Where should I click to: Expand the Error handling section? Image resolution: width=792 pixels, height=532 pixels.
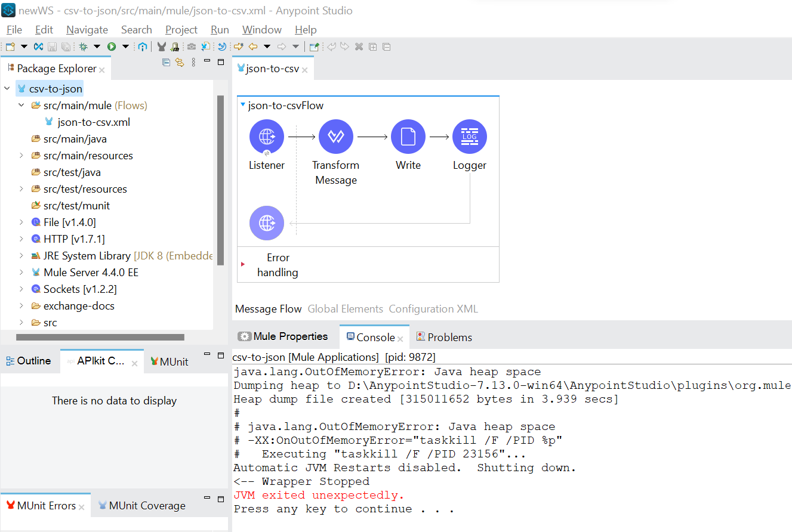(x=243, y=264)
